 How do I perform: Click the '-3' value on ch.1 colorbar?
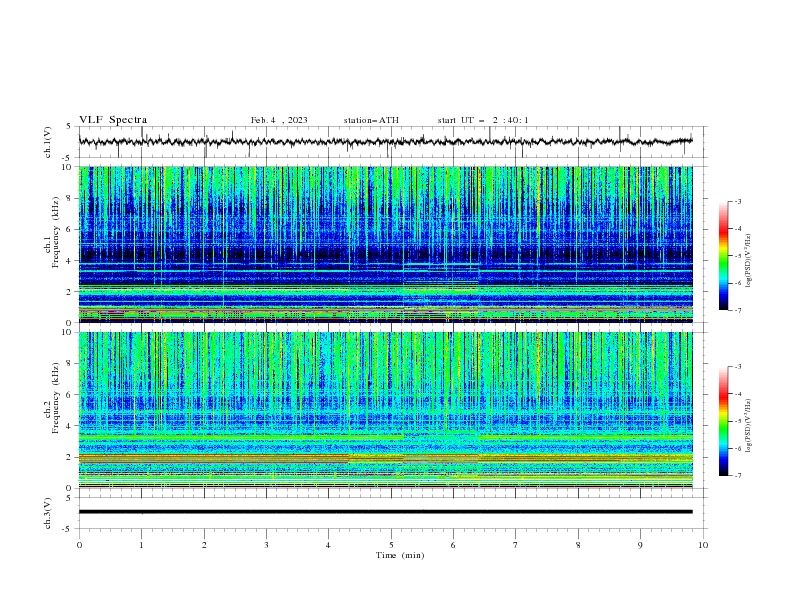[x=738, y=201]
